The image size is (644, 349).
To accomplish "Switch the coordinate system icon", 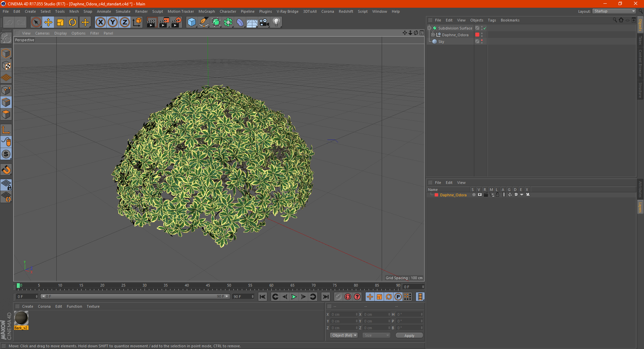I will point(137,22).
